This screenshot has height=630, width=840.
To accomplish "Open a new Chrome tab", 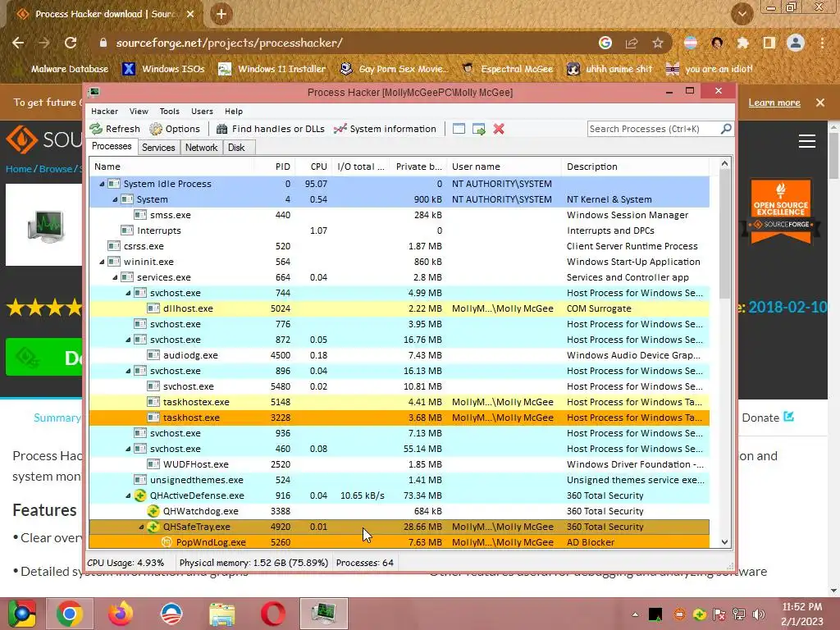I will (221, 14).
